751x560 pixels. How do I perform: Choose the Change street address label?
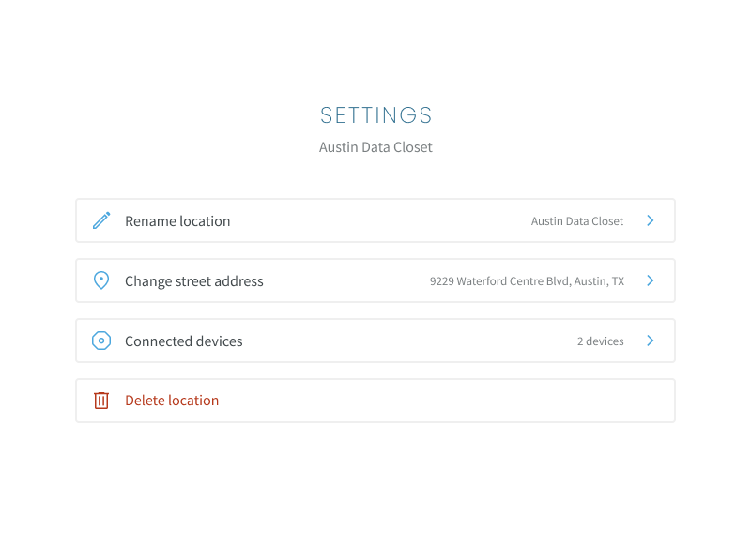(x=194, y=281)
